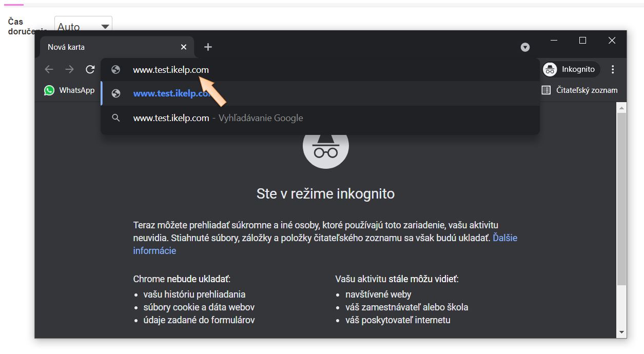This screenshot has width=644, height=354.
Task: Reload the page with refresh icon
Action: click(x=90, y=69)
